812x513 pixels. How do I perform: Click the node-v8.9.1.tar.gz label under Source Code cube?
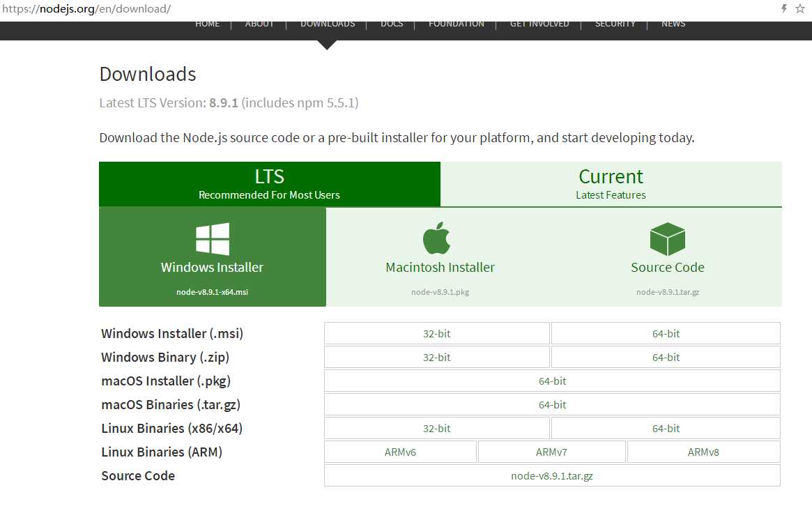(x=668, y=292)
